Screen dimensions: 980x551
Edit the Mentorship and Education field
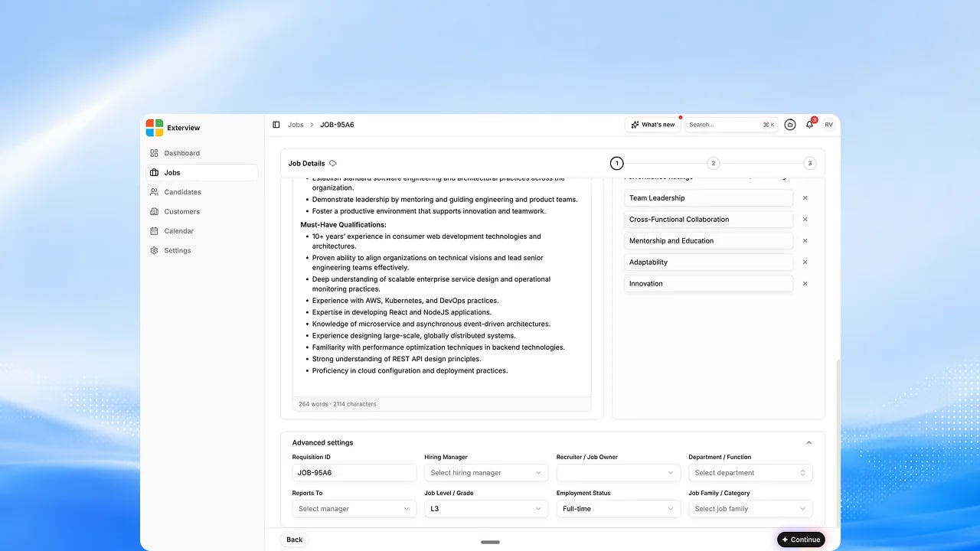click(x=708, y=241)
